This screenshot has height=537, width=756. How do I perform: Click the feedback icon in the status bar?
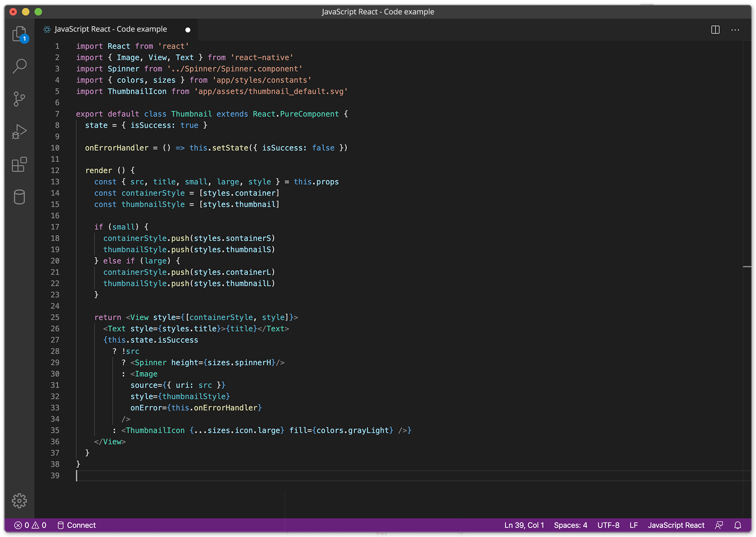pyautogui.click(x=719, y=525)
